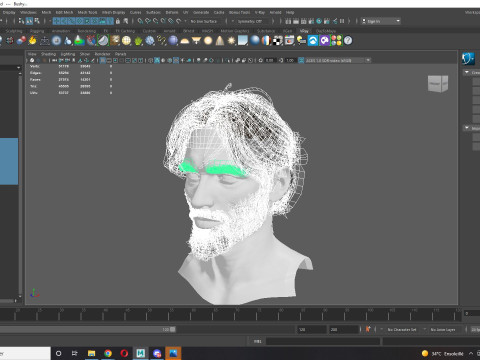Toggle isolate select in panel toolbar
The height and width of the screenshot is (360, 480).
coord(227,60)
